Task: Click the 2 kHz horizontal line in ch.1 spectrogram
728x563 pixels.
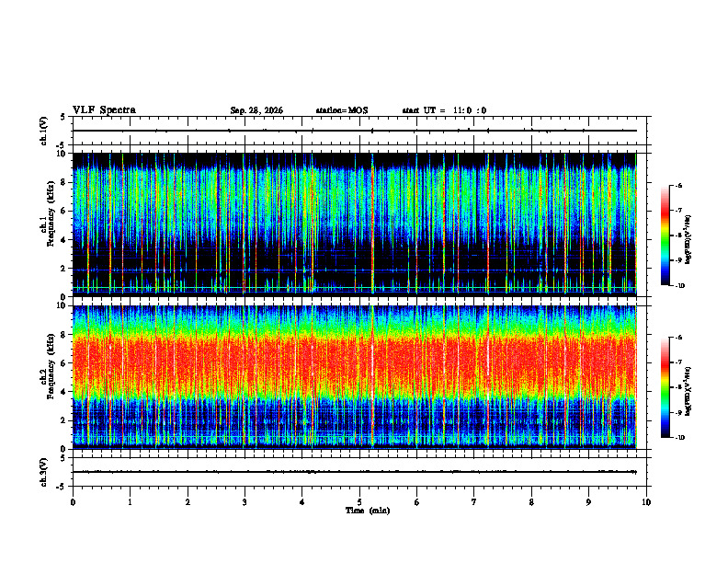Action: pyautogui.click(x=354, y=270)
